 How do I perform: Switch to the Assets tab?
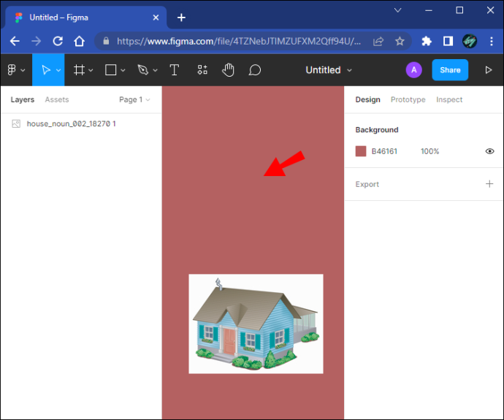[57, 99]
